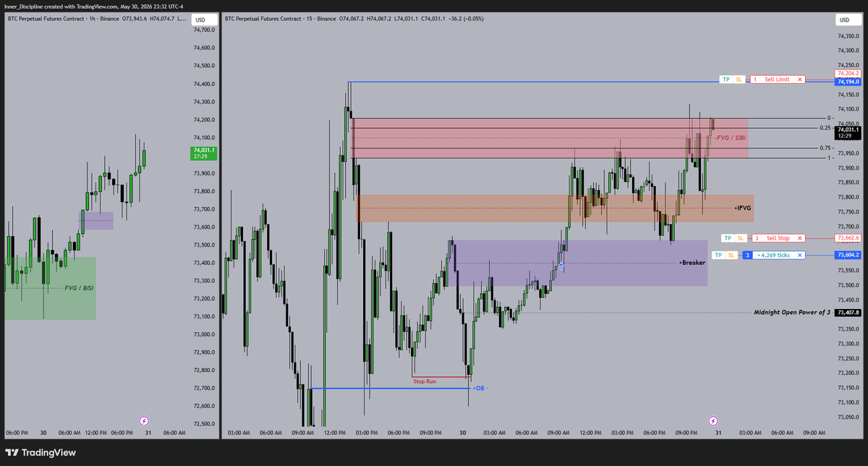Click TP on the +4,269 ticks position

718,255
